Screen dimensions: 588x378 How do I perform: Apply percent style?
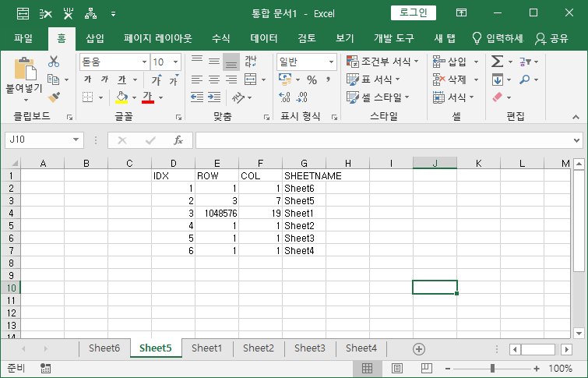(312, 79)
